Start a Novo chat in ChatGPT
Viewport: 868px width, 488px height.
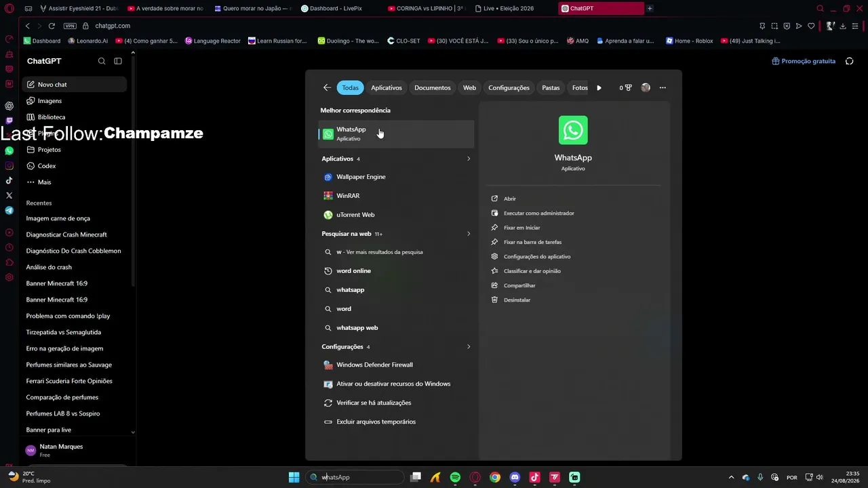pos(75,85)
